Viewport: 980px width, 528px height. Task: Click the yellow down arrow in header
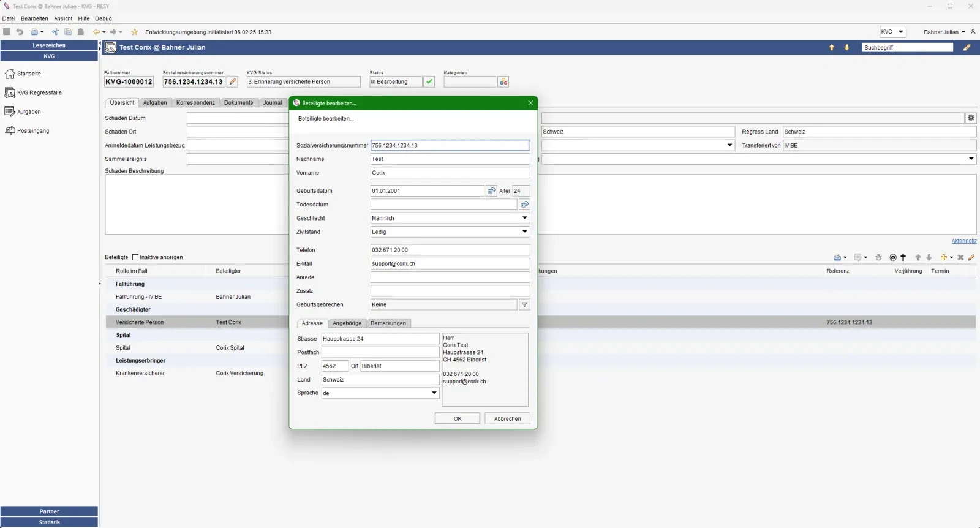pos(846,48)
